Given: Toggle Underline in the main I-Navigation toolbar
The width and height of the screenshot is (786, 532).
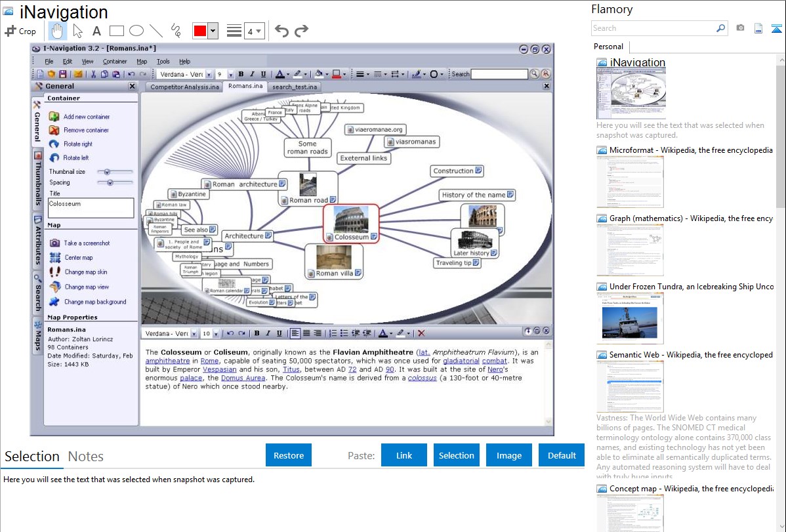Looking at the screenshot, I should pos(263,74).
